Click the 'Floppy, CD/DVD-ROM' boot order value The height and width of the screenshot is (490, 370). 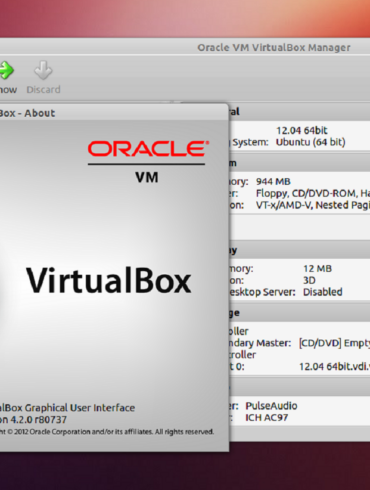pyautogui.click(x=313, y=193)
